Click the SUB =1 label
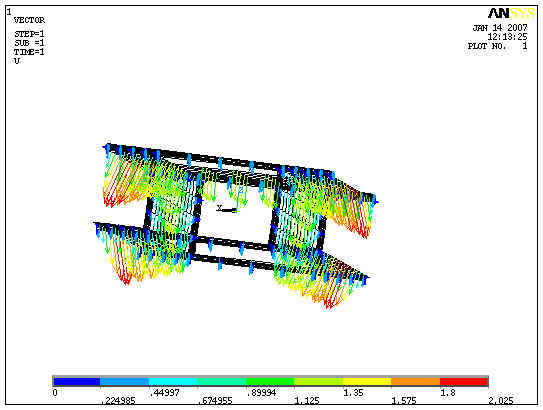543x410 pixels. tap(29, 43)
